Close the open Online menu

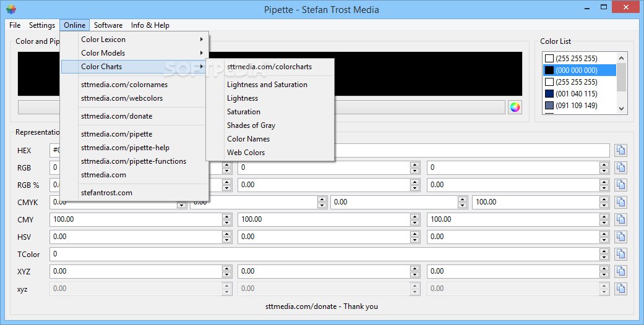pyautogui.click(x=75, y=25)
